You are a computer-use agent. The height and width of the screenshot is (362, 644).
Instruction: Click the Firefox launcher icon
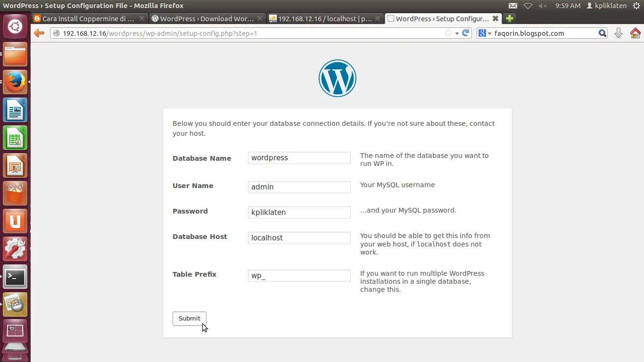click(x=15, y=82)
